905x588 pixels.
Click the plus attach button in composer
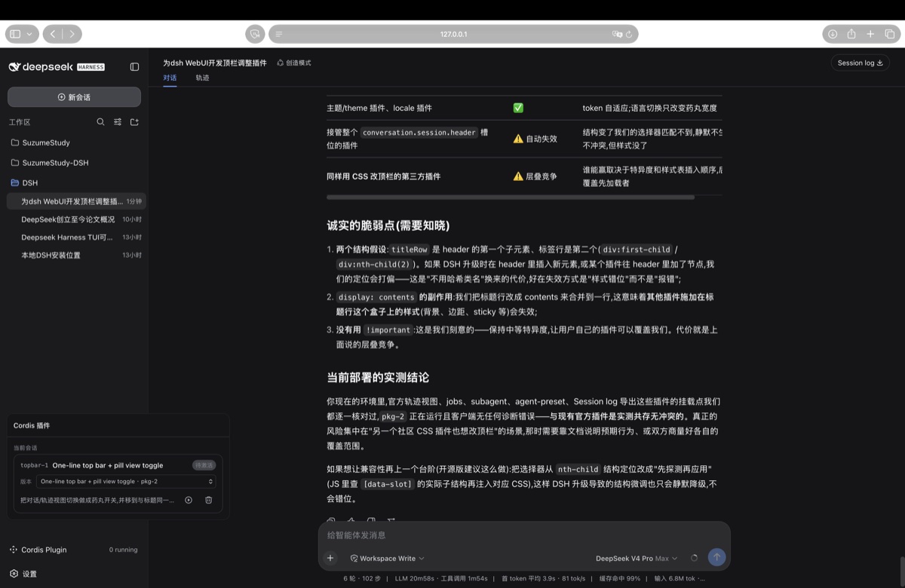[x=330, y=558]
